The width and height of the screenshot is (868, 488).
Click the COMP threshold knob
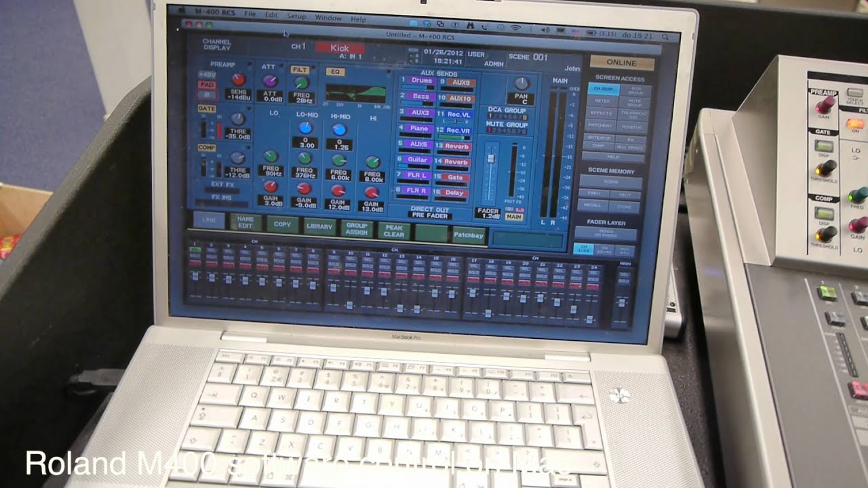pos(238,158)
